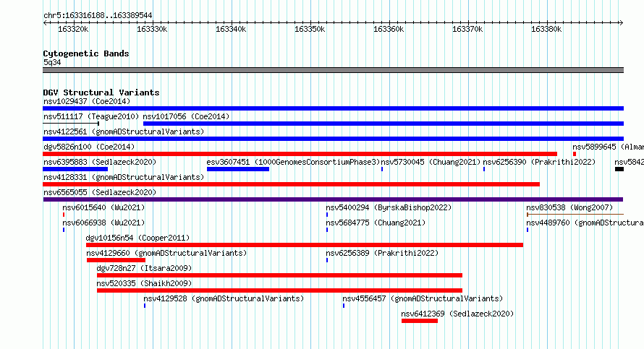Click nsv6412369 (Sedlazeck2020) label

[457, 314]
